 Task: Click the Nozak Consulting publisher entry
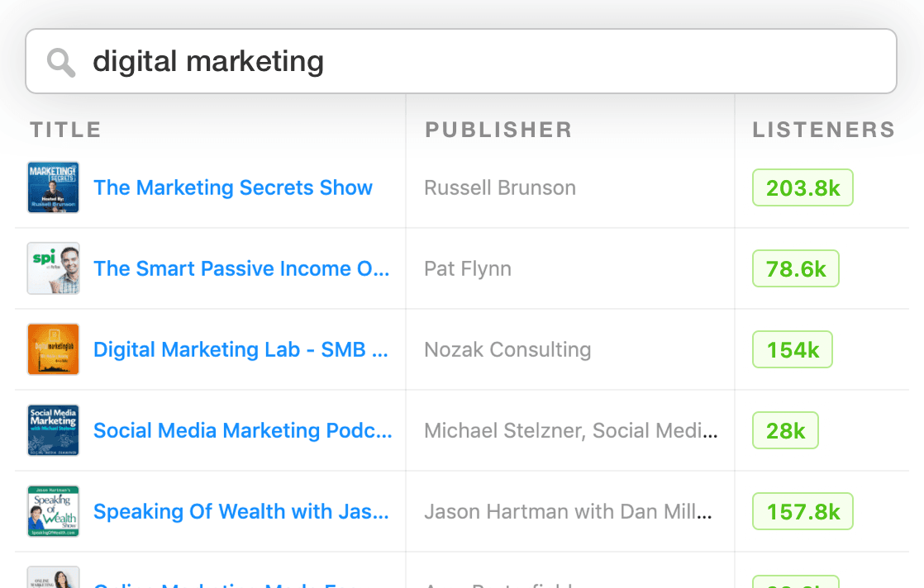[507, 349]
